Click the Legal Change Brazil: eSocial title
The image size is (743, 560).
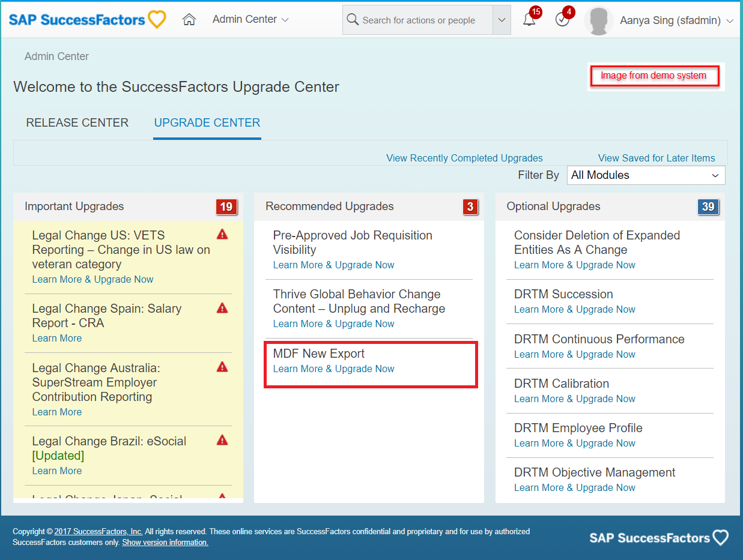pyautogui.click(x=109, y=448)
